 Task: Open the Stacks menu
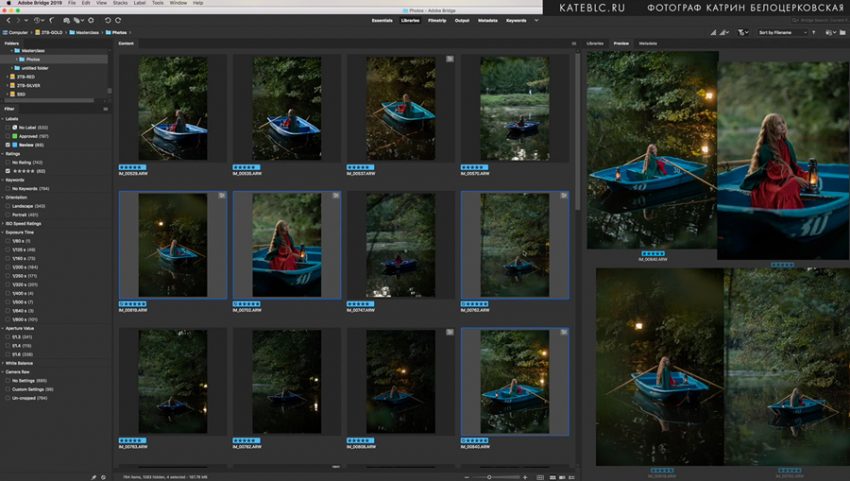coord(120,3)
